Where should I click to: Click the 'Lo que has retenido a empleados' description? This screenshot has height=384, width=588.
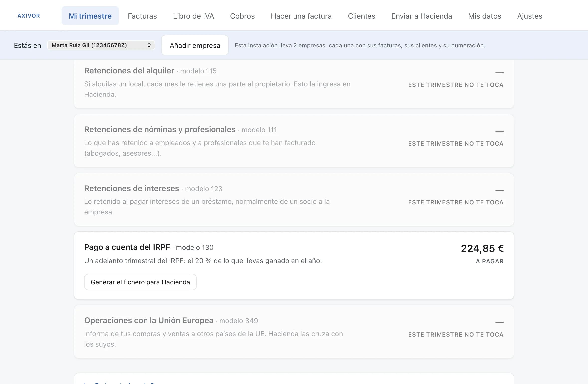point(200,148)
